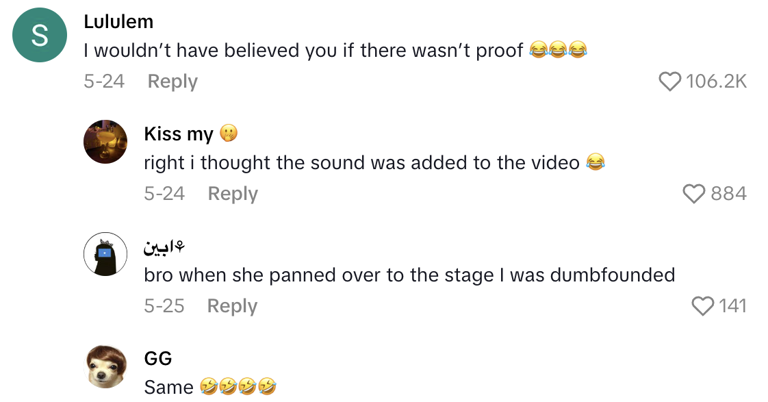Like Lululem's comment with the heart icon
768x402 pixels.
(x=670, y=81)
